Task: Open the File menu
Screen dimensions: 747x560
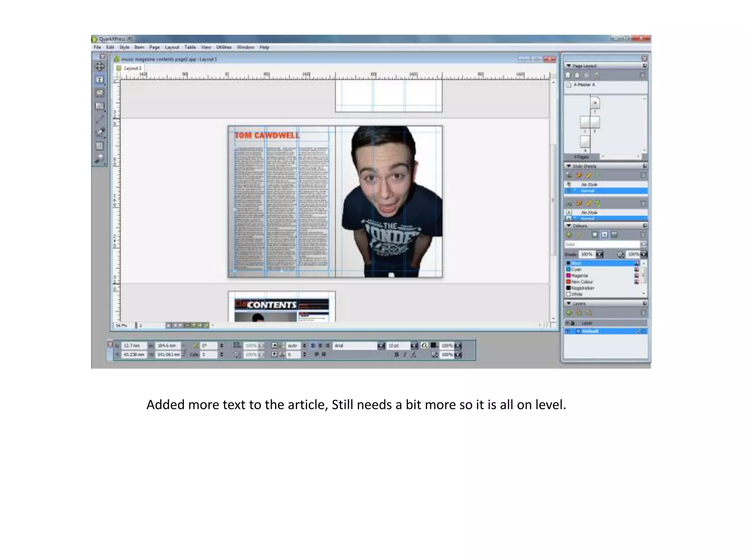Action: tap(97, 47)
